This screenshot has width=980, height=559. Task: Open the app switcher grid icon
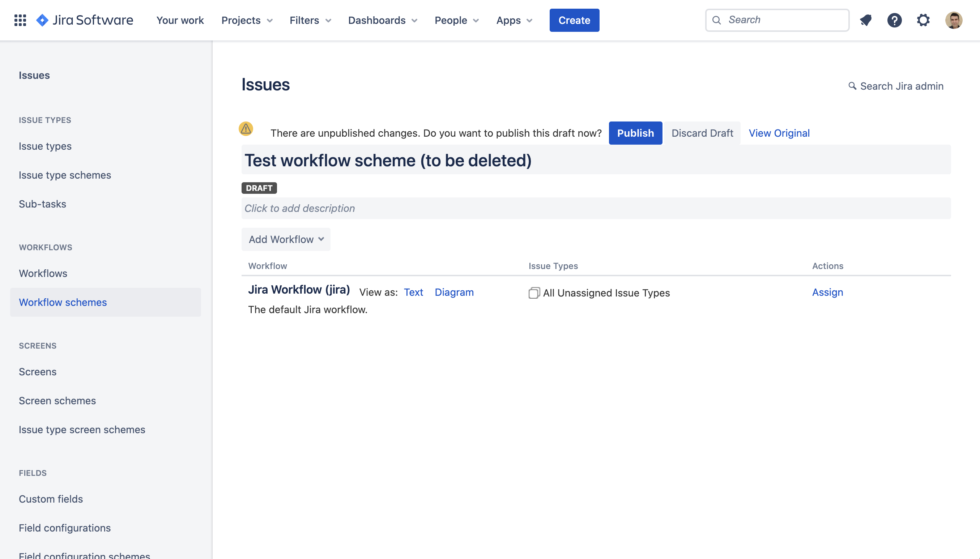[x=20, y=20]
